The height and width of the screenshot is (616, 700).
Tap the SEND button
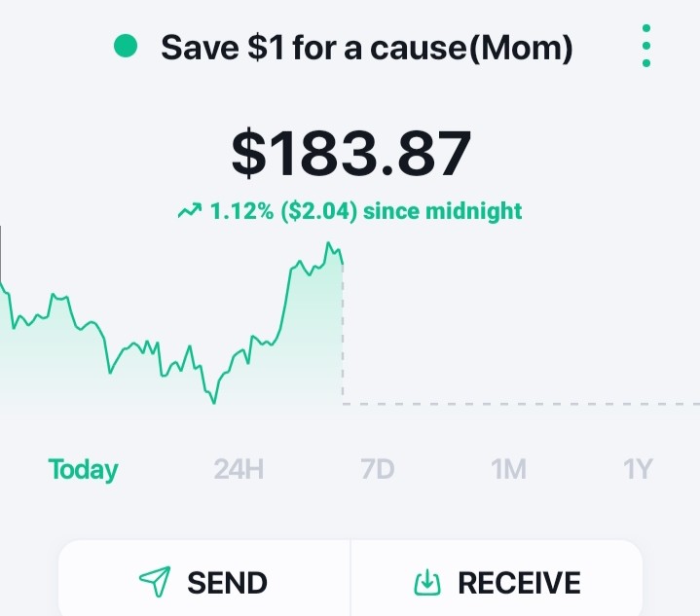click(204, 578)
